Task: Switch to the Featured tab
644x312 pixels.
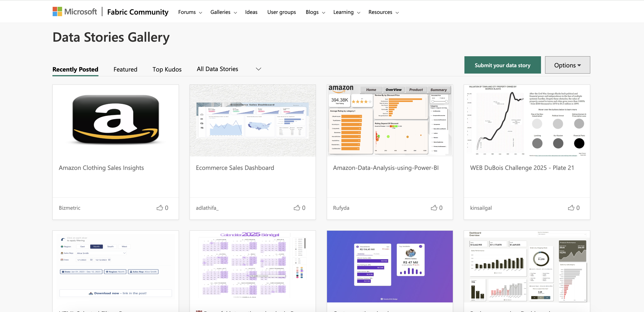Action: coord(125,69)
